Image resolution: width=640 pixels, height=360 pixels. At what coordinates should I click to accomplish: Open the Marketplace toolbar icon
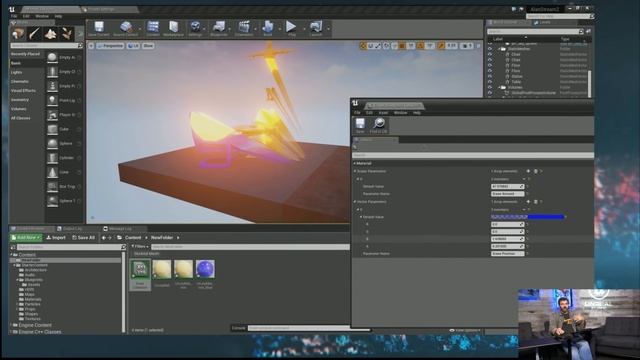coord(173,29)
